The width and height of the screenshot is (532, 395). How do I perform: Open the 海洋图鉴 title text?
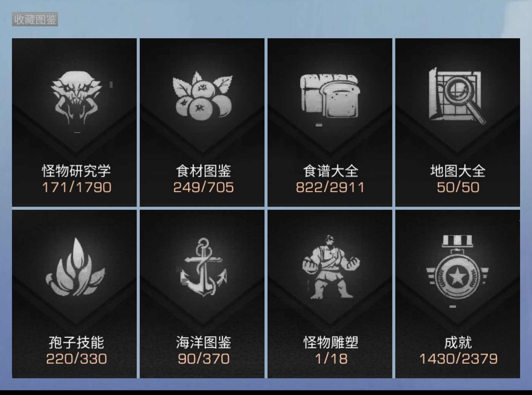[203, 342]
